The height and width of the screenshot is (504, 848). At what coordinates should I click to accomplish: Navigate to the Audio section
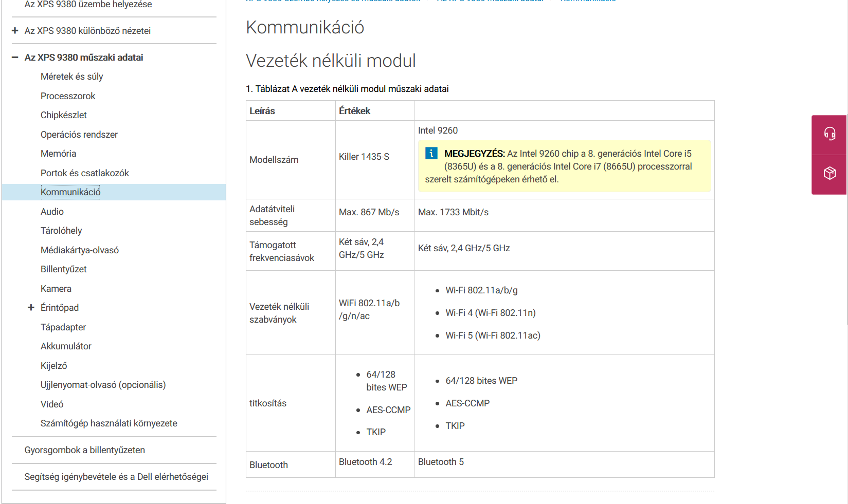tap(52, 212)
